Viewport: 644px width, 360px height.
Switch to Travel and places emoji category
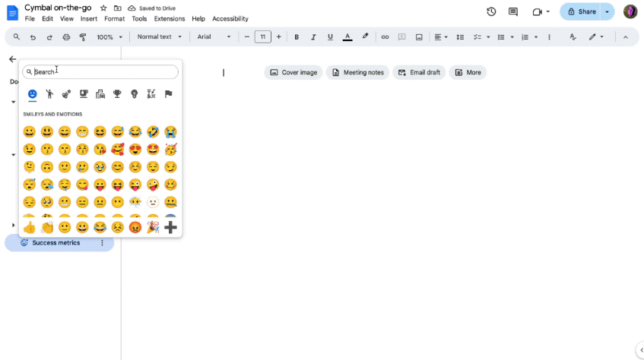(100, 94)
